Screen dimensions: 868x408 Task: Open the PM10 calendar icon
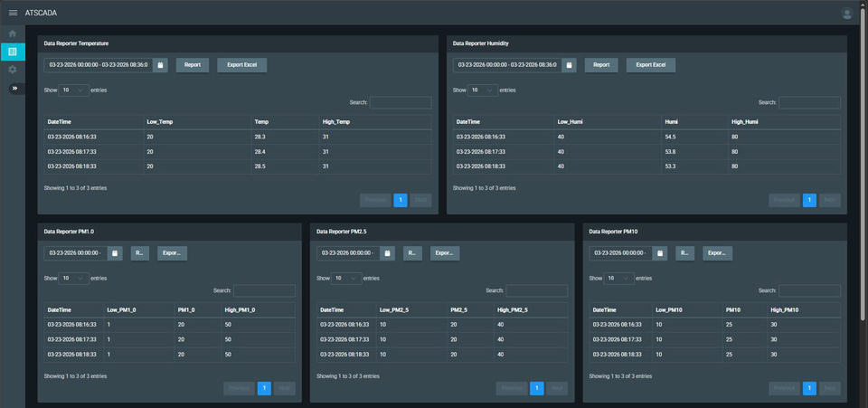click(660, 253)
